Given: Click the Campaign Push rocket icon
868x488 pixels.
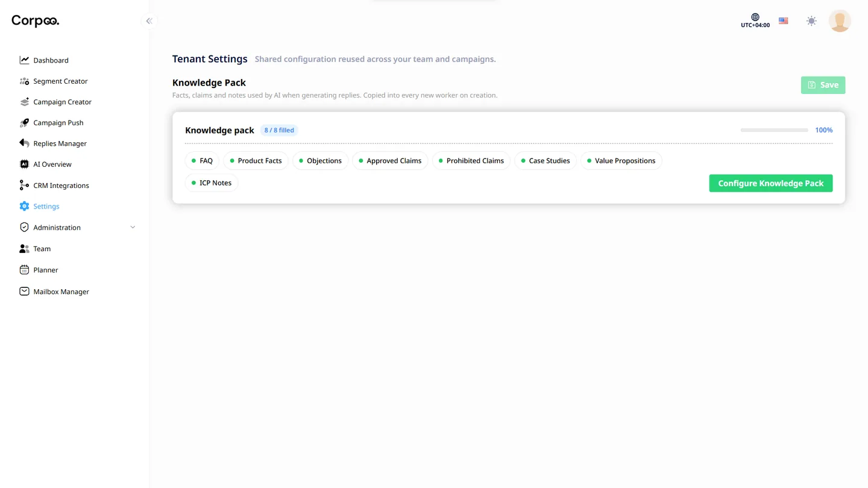Looking at the screenshot, I should tap(24, 123).
